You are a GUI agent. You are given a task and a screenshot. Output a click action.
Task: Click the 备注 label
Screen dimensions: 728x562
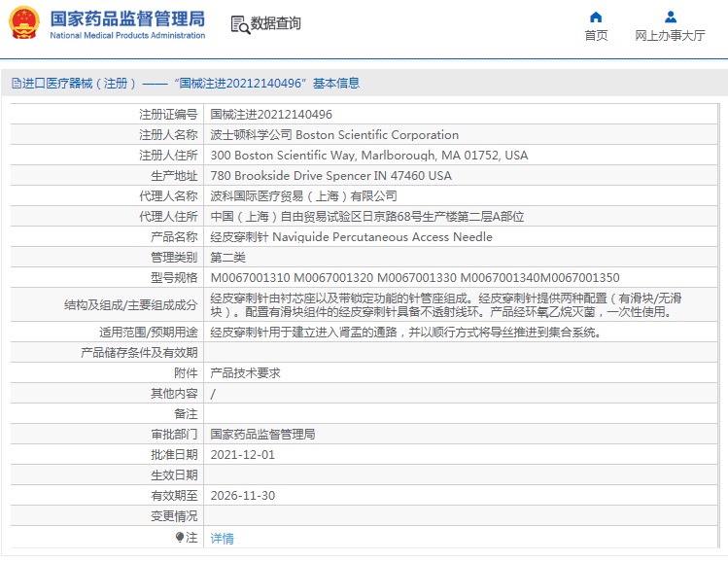pyautogui.click(x=186, y=414)
